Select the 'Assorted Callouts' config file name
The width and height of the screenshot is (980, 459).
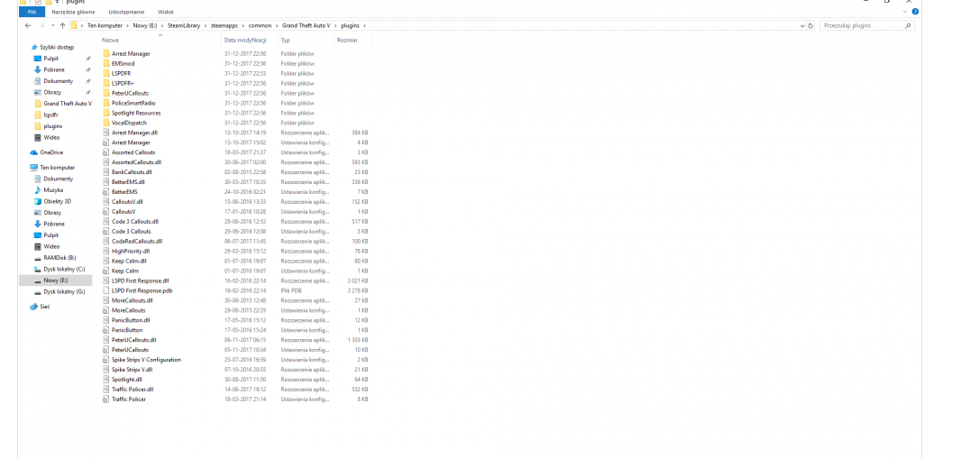pos(133,152)
